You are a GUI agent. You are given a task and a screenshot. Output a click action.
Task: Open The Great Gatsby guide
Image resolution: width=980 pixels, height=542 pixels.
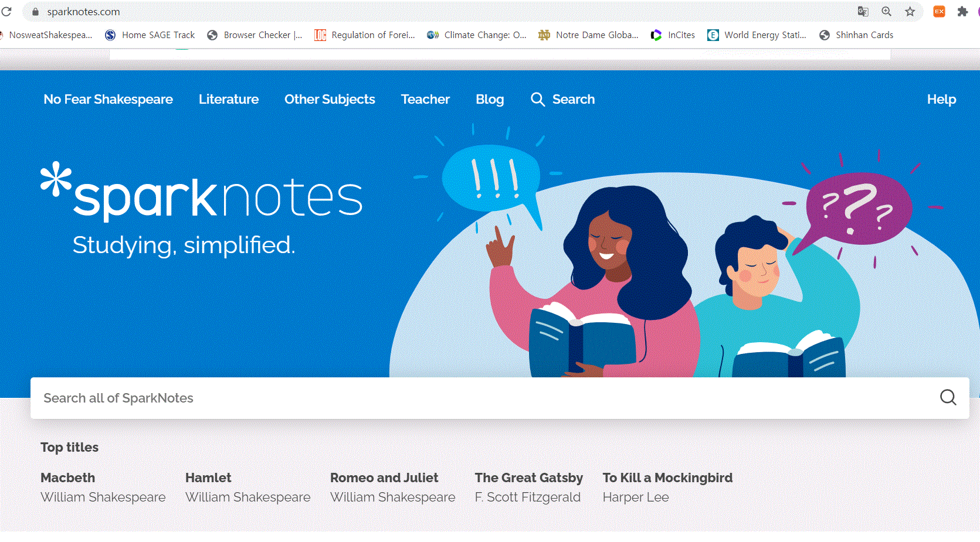point(529,478)
